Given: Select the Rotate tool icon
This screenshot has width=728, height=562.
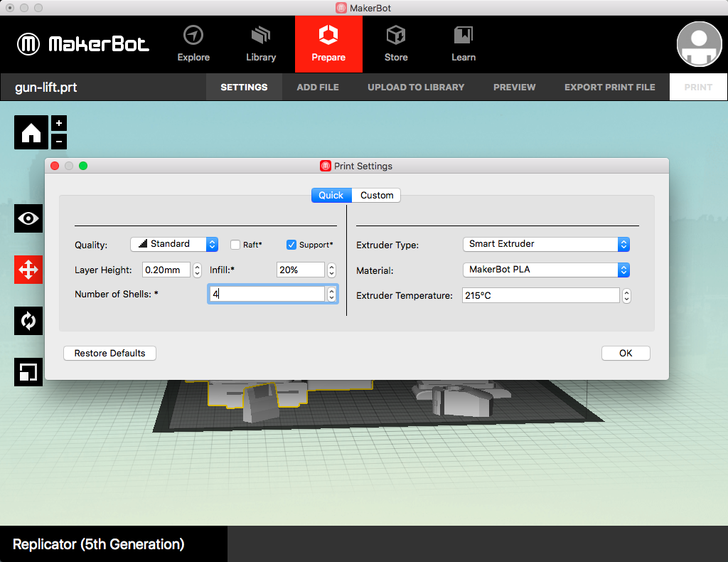Looking at the screenshot, I should tap(28, 320).
